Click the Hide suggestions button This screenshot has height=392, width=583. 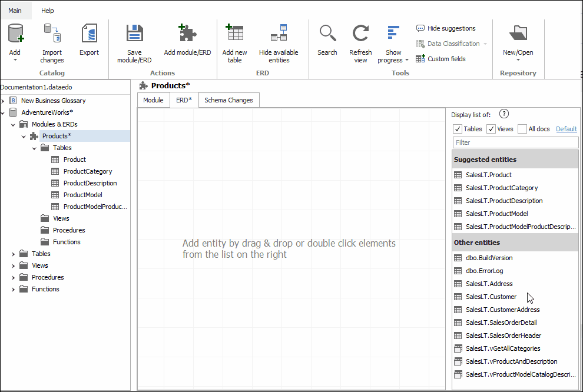(446, 28)
